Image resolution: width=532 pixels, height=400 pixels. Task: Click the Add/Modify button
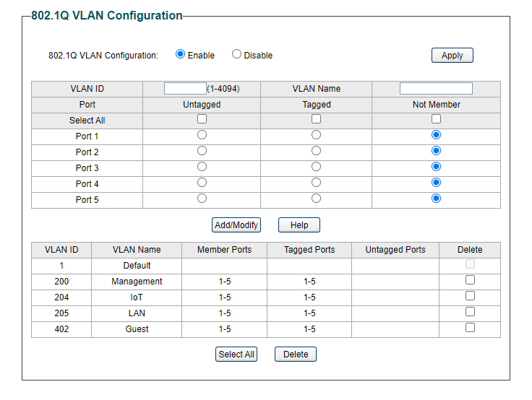pyautogui.click(x=236, y=225)
